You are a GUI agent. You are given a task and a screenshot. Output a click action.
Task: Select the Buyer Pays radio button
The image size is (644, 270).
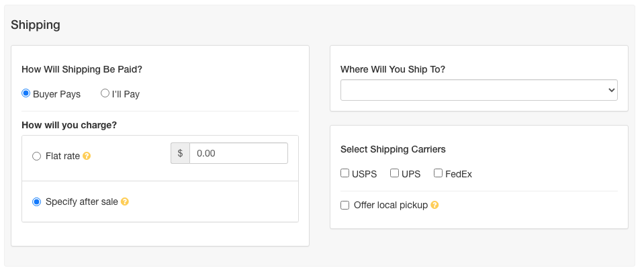point(26,93)
